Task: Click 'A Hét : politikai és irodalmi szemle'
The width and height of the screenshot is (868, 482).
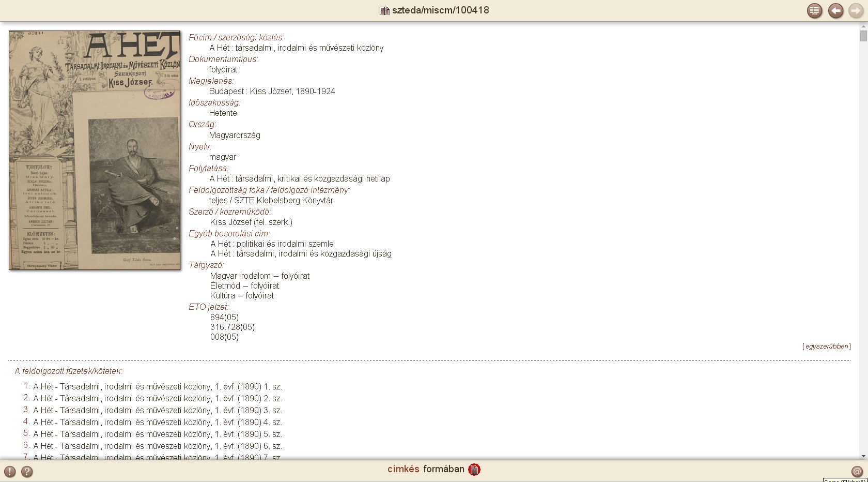Action: tap(272, 244)
